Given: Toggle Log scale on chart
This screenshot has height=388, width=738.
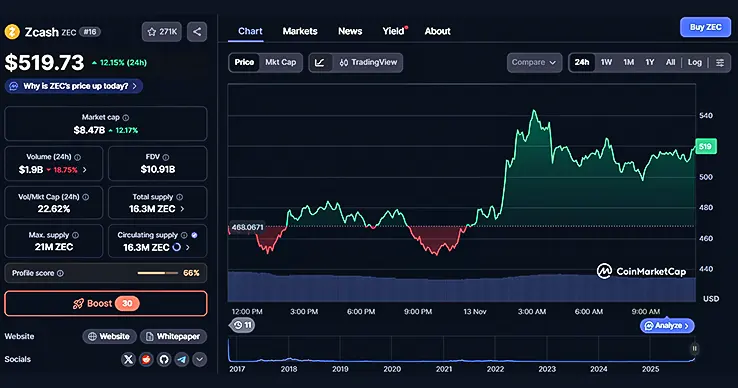Looking at the screenshot, I should (695, 63).
